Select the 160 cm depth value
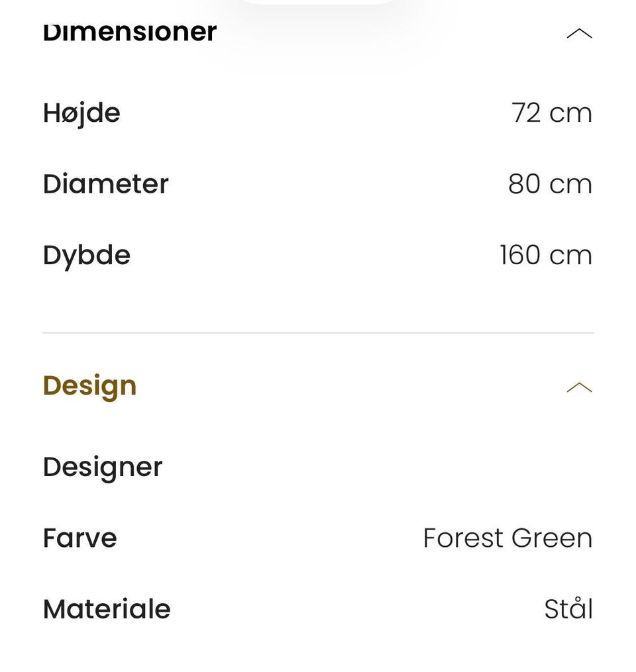Screen dimensions: 636x672 tap(546, 256)
